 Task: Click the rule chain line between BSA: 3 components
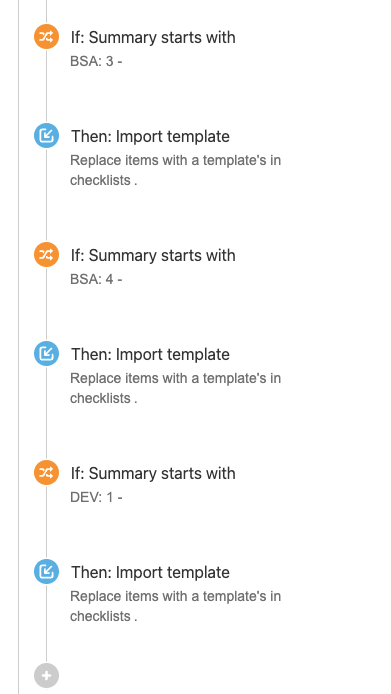pos(46,86)
